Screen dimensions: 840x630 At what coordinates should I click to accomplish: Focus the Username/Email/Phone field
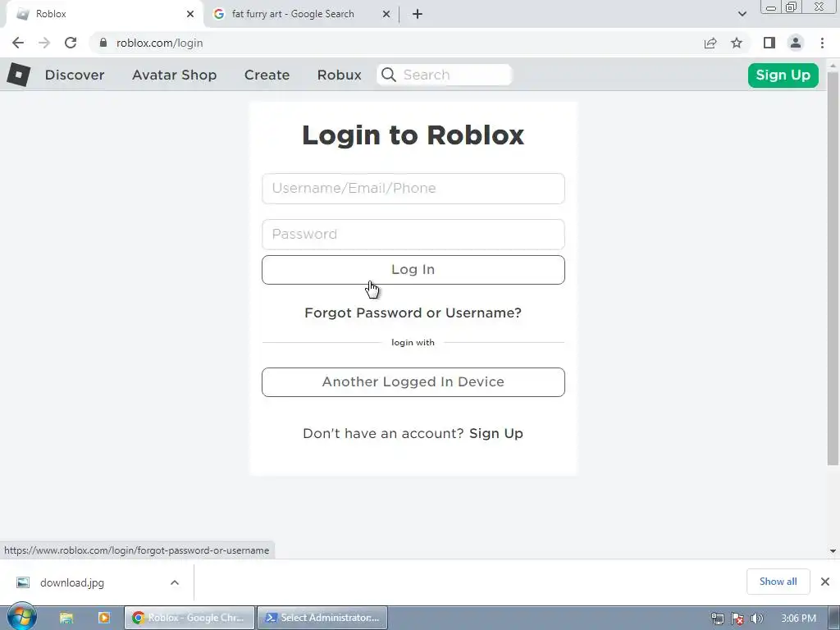[413, 189]
